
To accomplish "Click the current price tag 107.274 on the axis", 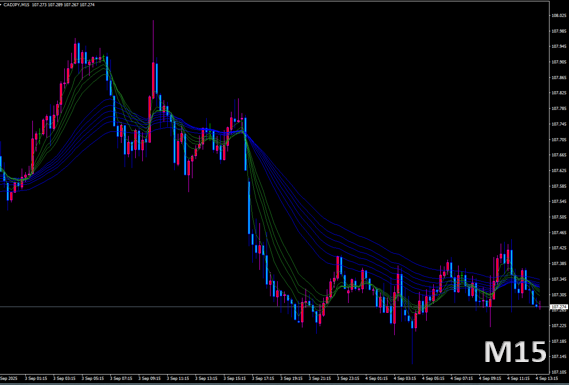I will click(559, 307).
